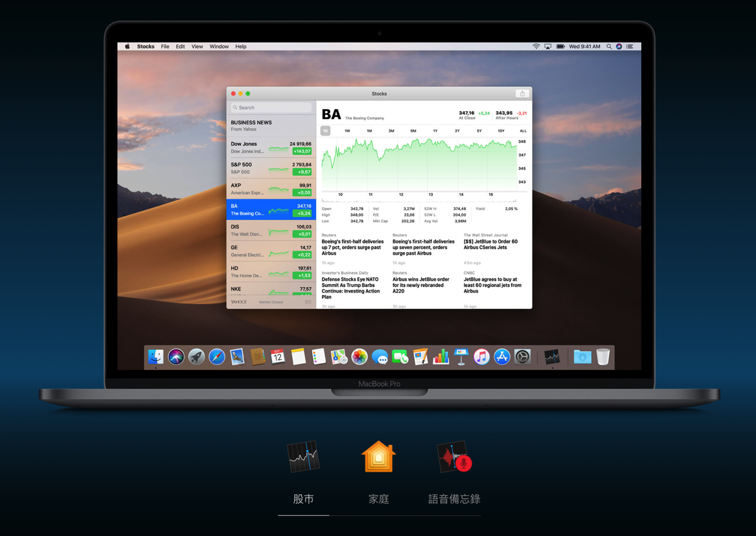Open the Stocks menu in menu bar
The width and height of the screenshot is (756, 536).
(146, 47)
